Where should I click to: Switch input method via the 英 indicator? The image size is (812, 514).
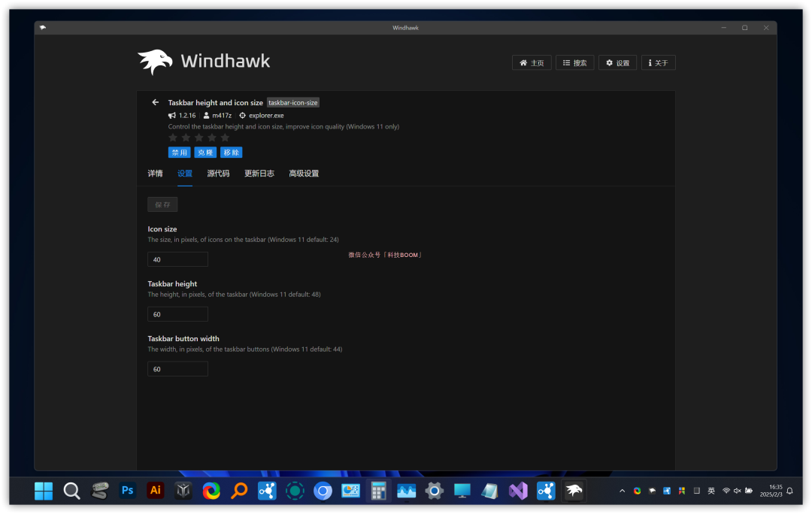point(711,491)
